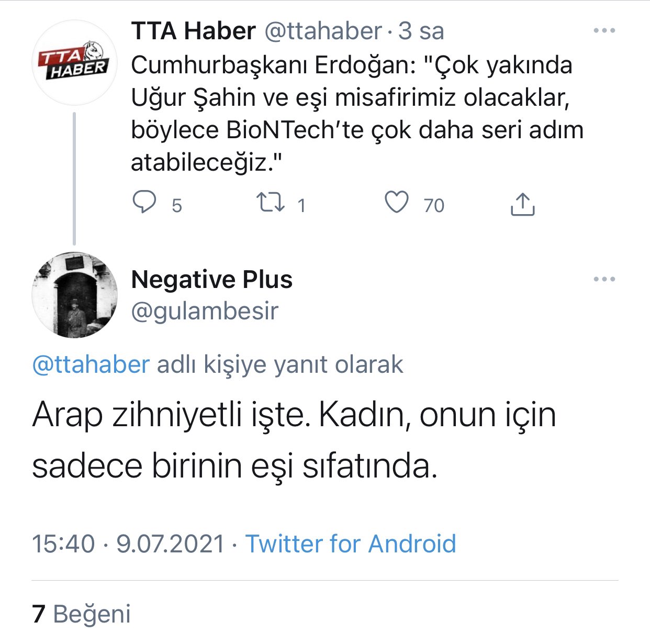650x644 pixels.
Task: Click the like count 70
Action: (434, 205)
